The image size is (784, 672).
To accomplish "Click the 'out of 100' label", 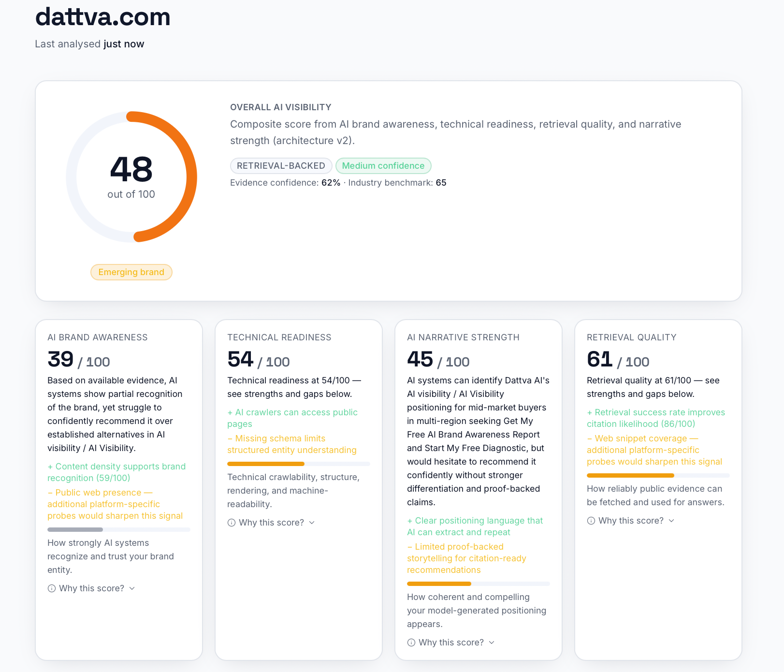I will (x=131, y=194).
